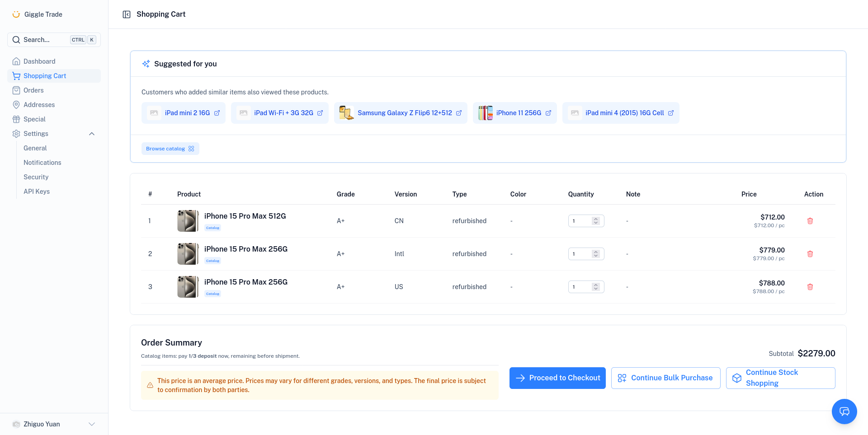The image size is (868, 435).
Task: Focus the Search box in sidebar
Action: coord(54,40)
